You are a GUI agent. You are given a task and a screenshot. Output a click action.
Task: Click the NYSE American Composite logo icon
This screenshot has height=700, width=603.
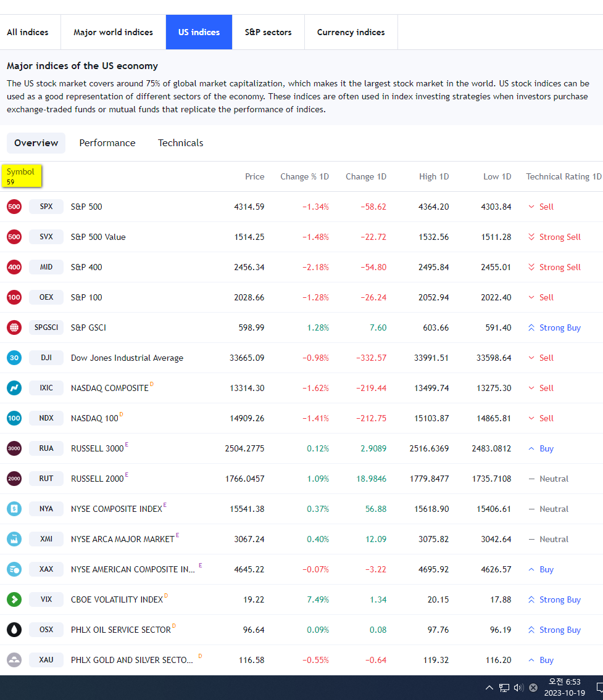(x=14, y=569)
